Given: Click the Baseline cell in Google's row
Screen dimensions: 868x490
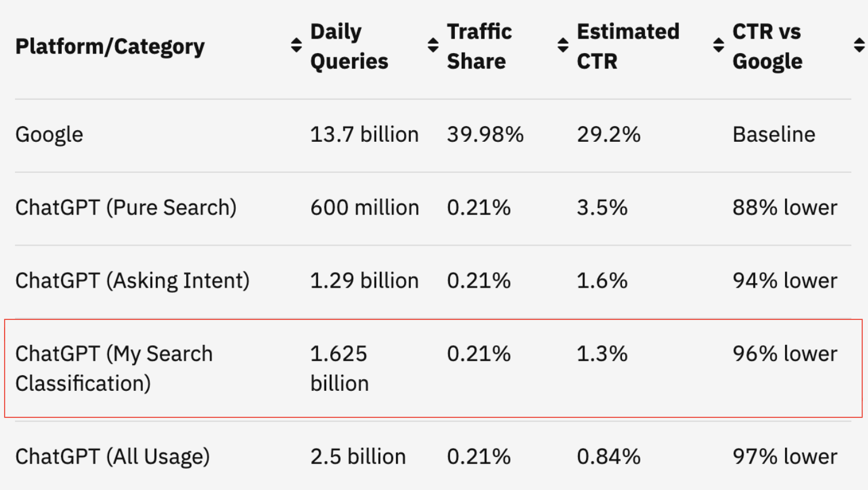Looking at the screenshot, I should point(773,135).
